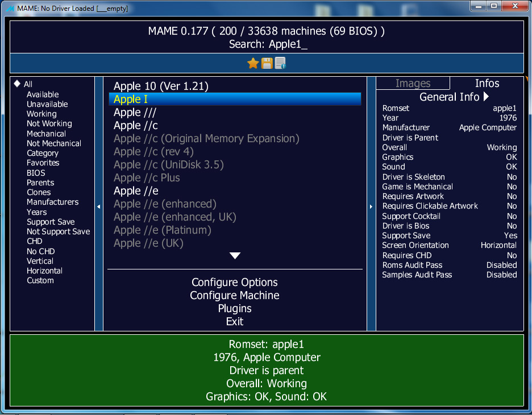Filter by Support Save
Image resolution: width=532 pixels, height=415 pixels.
pos(51,222)
